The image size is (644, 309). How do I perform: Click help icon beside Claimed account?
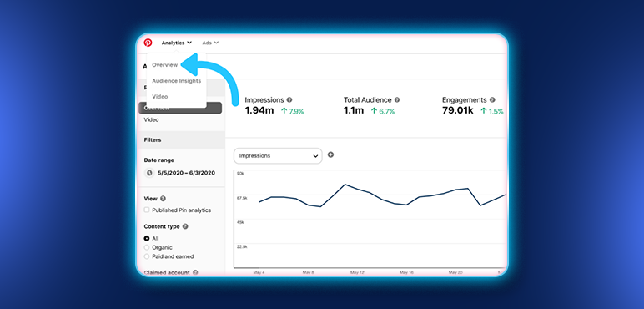click(x=195, y=272)
